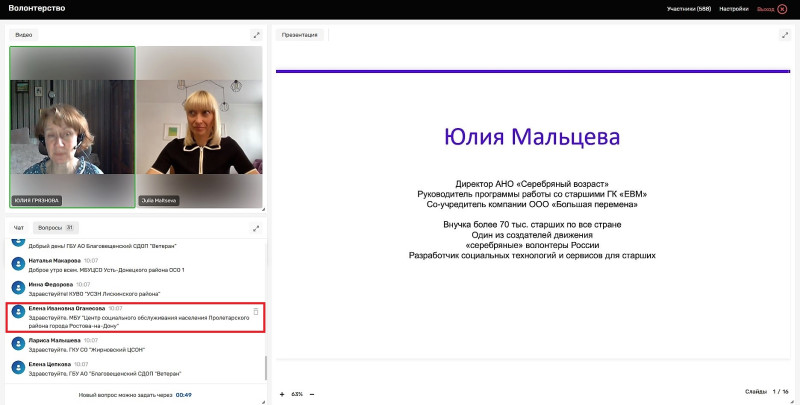Image resolution: width=800 pixels, height=405 pixels.
Task: Expand the video panel to fullscreen
Action: [256, 35]
